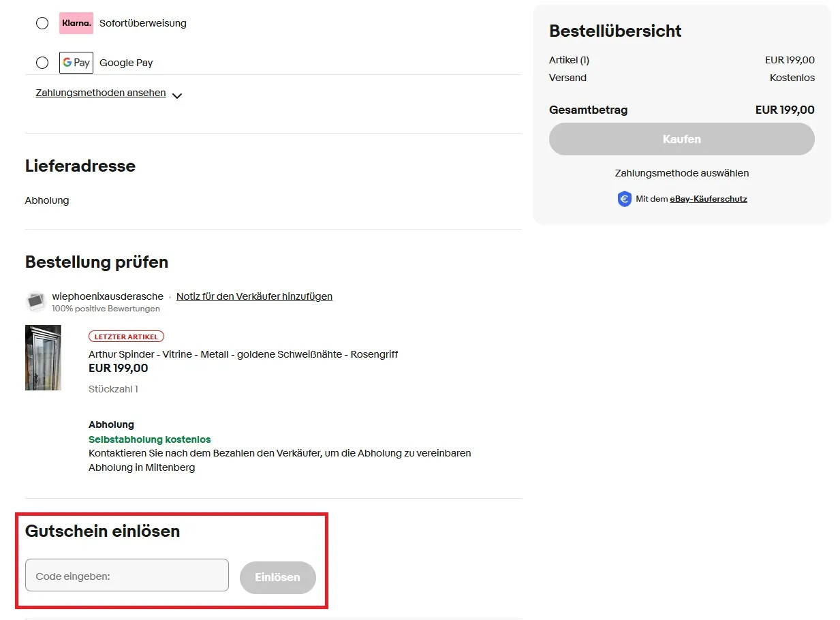The width and height of the screenshot is (840, 620).
Task: Click the Vitrine product thumbnail
Action: pyautogui.click(x=43, y=357)
